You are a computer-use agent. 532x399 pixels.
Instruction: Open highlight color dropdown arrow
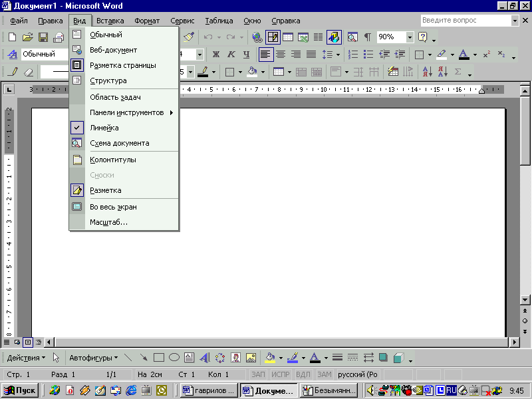(x=452, y=55)
